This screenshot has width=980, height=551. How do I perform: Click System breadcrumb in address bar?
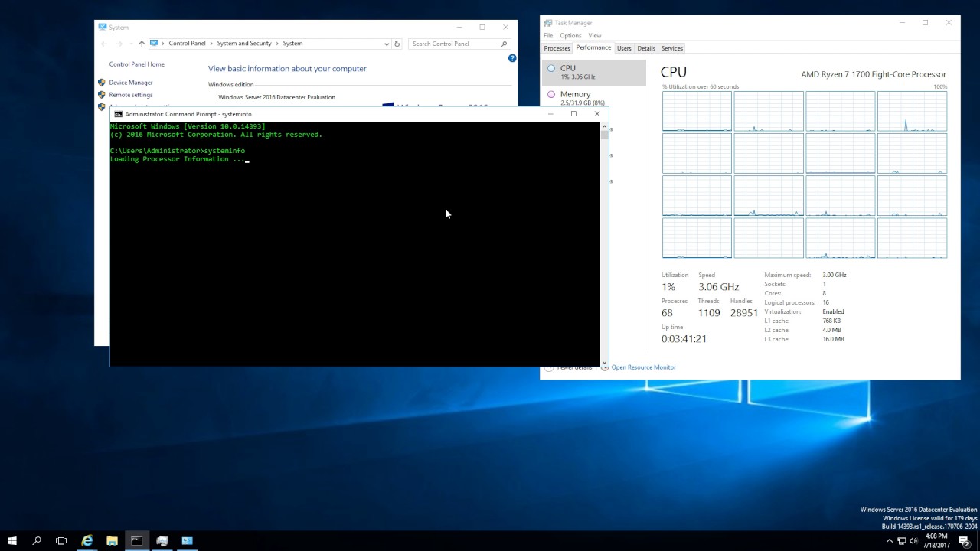[292, 44]
